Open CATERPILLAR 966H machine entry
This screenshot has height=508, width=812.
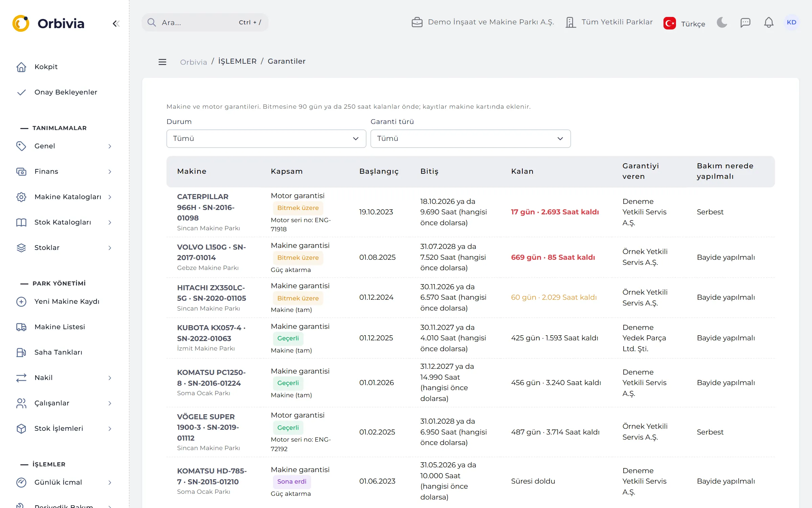point(206,207)
